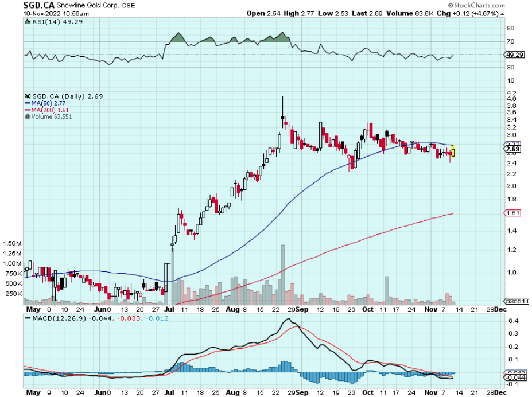
Task: Click the Aug date label below the price panel
Action: [x=232, y=309]
